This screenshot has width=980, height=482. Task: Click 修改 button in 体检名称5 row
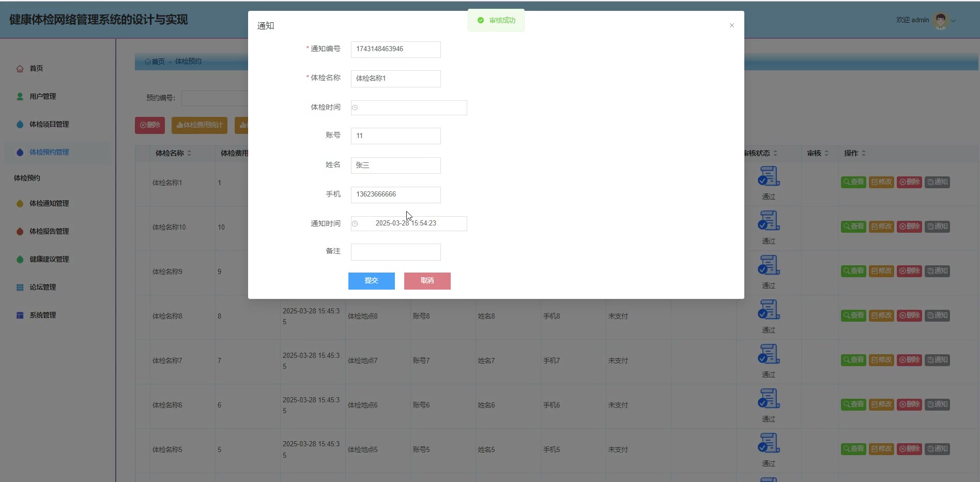point(881,449)
